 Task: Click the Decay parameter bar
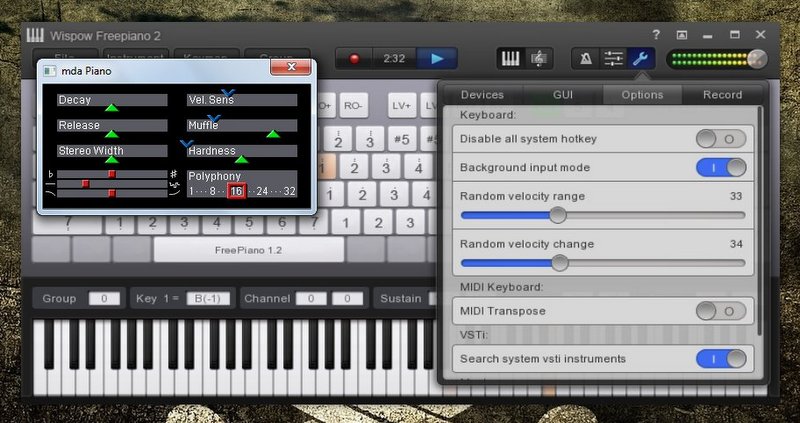(x=112, y=100)
